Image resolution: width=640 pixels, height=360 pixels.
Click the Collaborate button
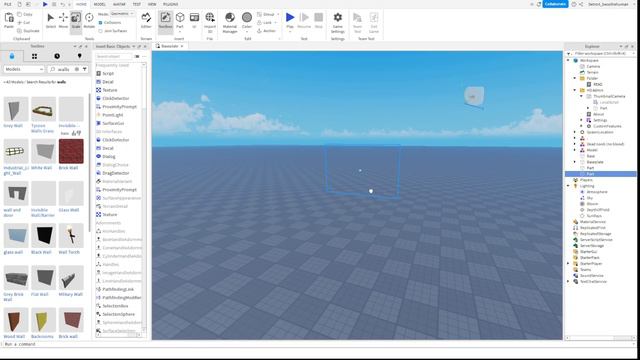pyautogui.click(x=555, y=4)
